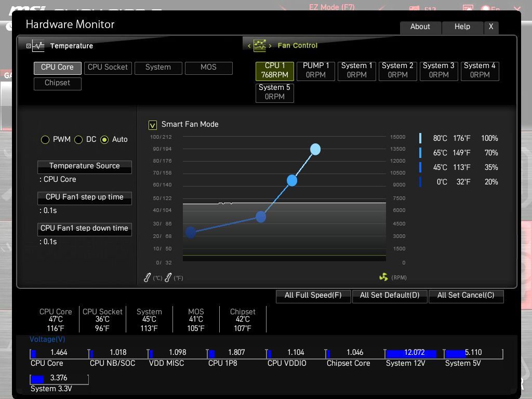Click the Fahrenheit thermometer icon

coord(168,277)
